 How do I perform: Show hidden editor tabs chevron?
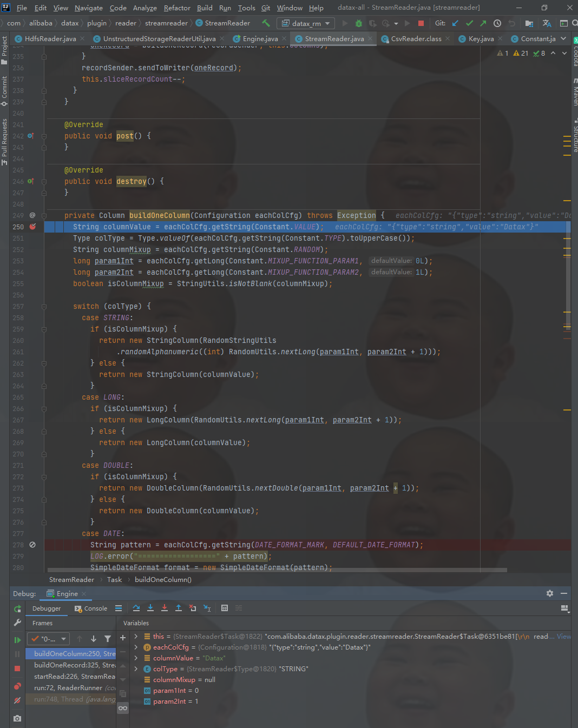(x=563, y=39)
